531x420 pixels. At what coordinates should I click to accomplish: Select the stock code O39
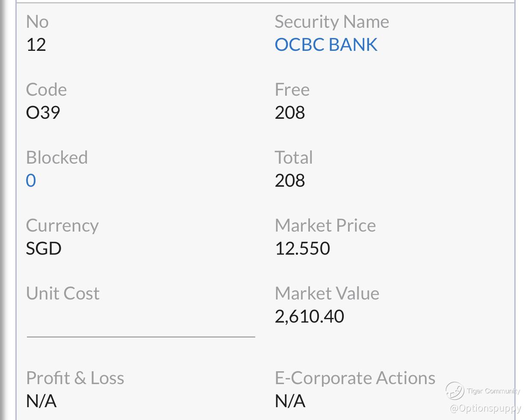[x=43, y=113]
